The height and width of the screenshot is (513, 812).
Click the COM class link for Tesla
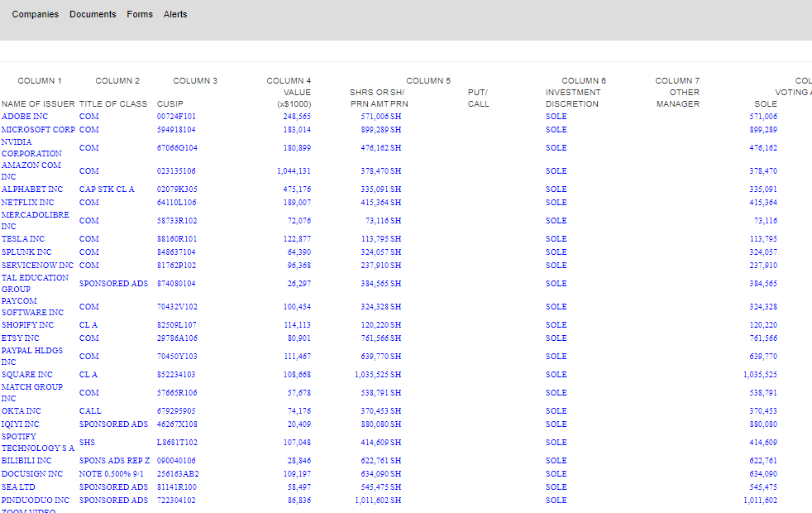tap(88, 239)
